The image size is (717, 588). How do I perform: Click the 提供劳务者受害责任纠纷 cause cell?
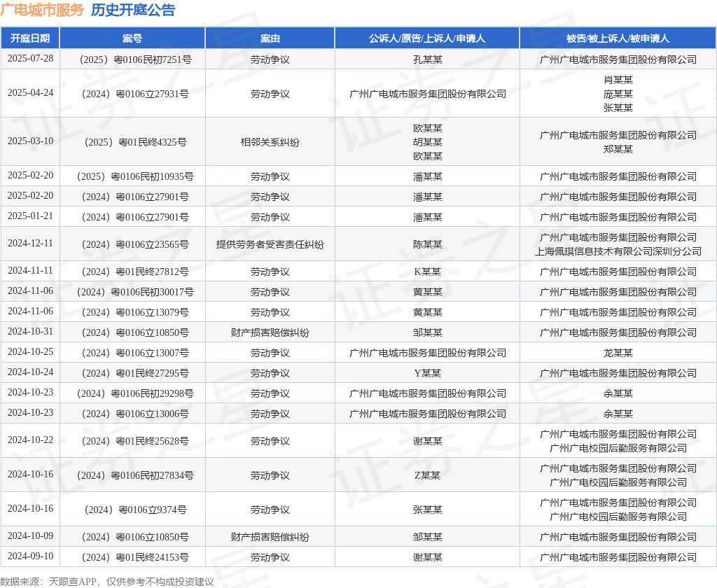coord(270,244)
